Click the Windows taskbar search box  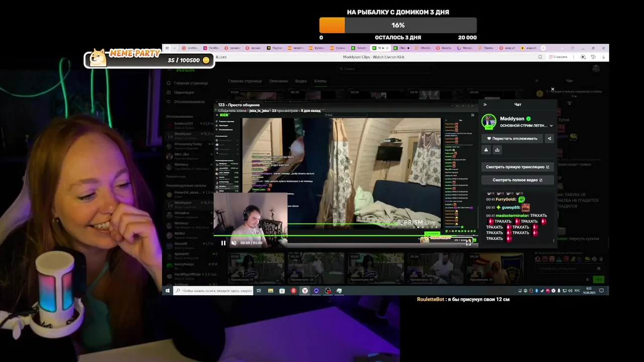click(x=213, y=291)
